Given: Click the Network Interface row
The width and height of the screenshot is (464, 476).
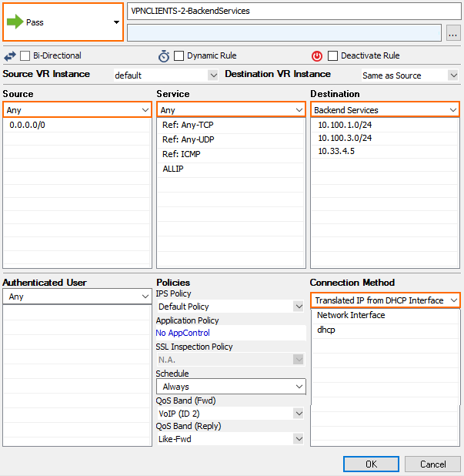Looking at the screenshot, I should [385, 315].
